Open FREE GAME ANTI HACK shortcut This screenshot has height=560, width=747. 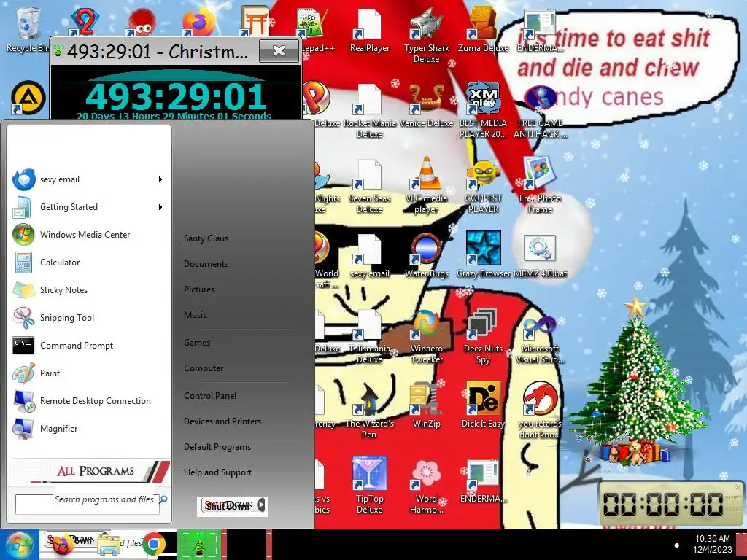(x=541, y=111)
